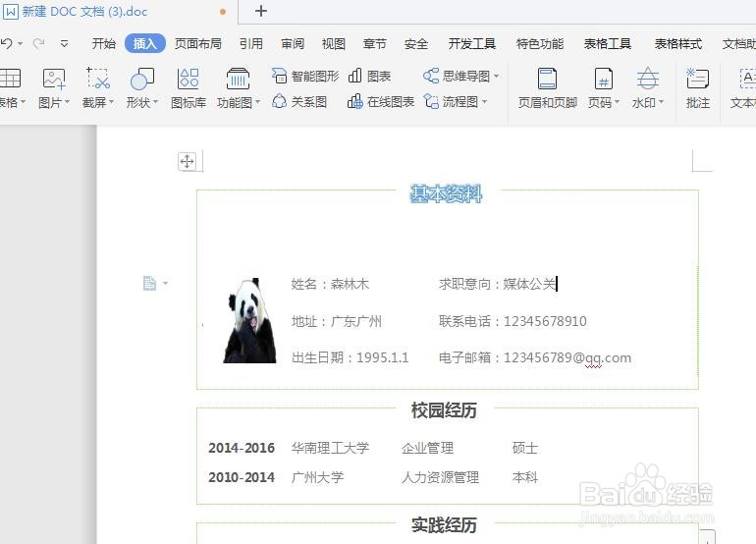Image resolution: width=756 pixels, height=544 pixels.
Task: Click the 广州大学 cell
Action: [317, 477]
